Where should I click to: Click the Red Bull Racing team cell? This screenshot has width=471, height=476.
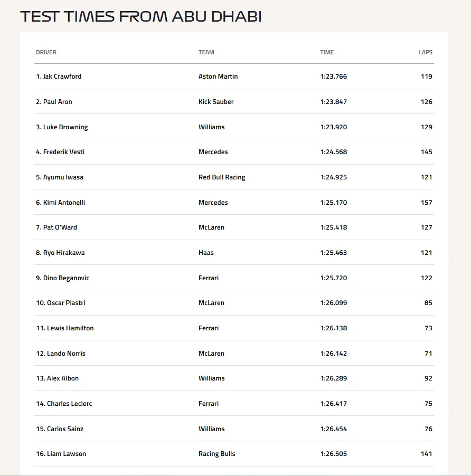pyautogui.click(x=222, y=177)
